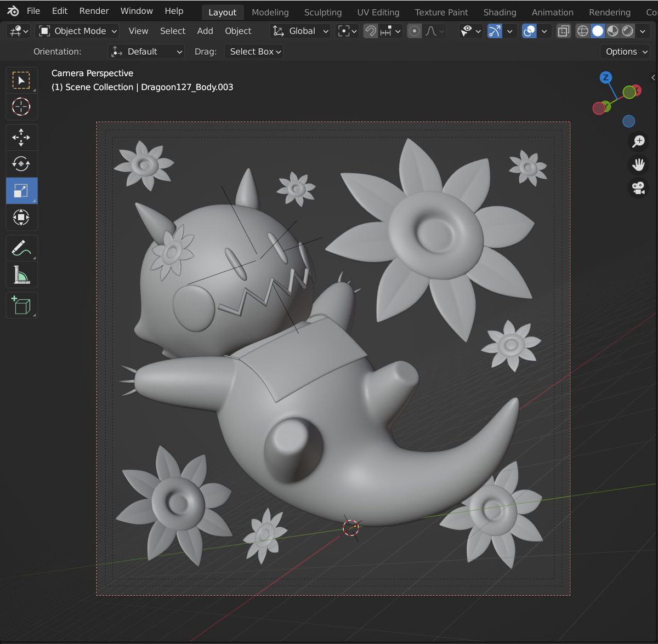This screenshot has height=644, width=658.
Task: Pick the Measure tool
Action: [x=21, y=275]
